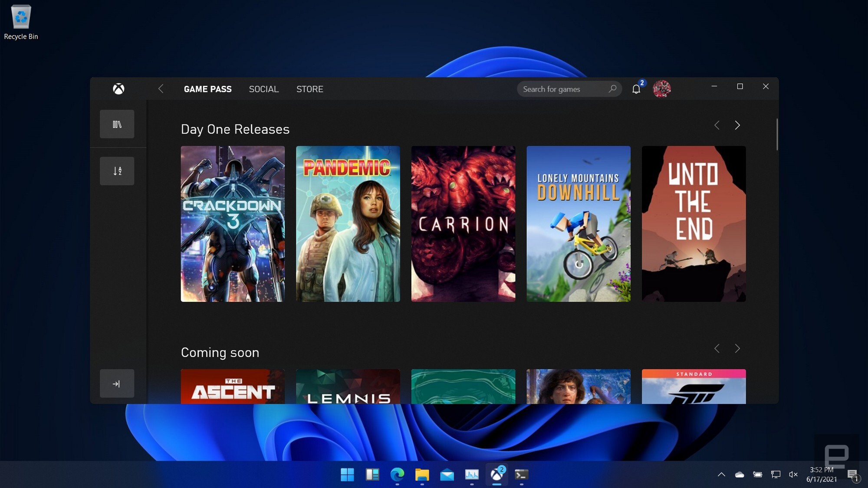Click the search magnifier icon

coord(612,89)
